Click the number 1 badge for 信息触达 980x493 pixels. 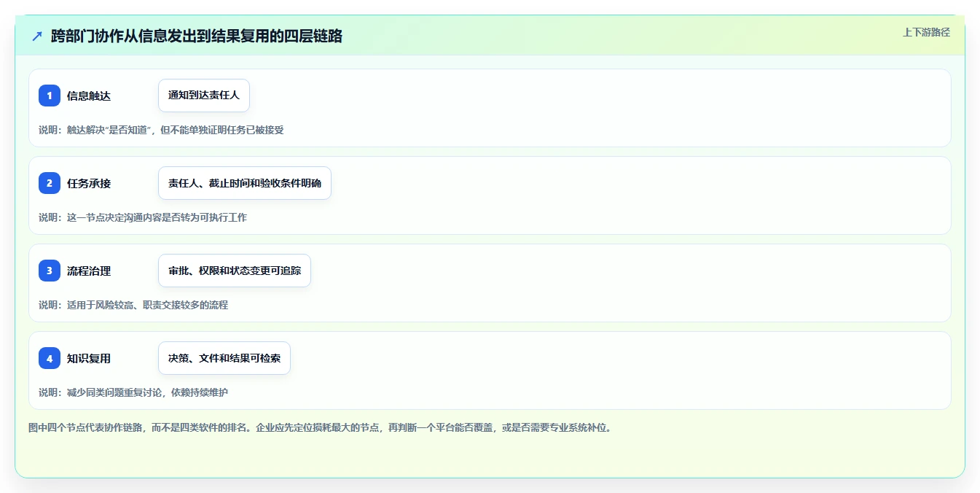click(x=50, y=96)
